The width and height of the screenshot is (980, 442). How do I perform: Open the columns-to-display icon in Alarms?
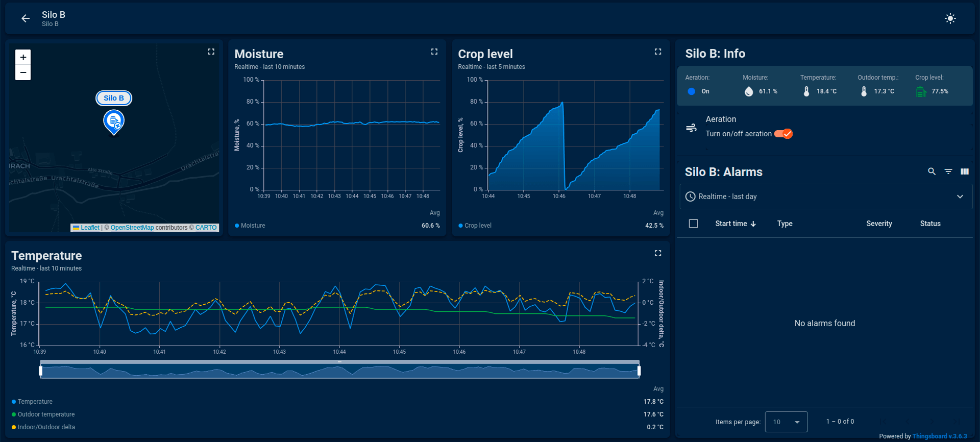click(x=965, y=171)
